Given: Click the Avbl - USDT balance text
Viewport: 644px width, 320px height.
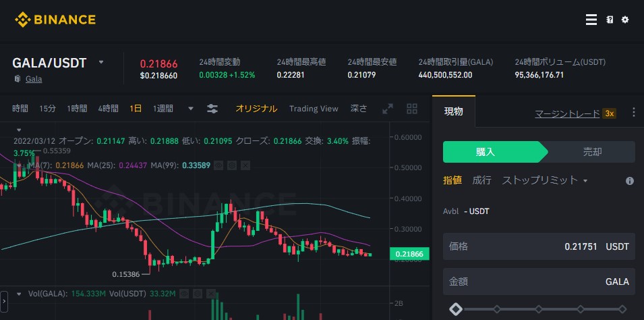Looking at the screenshot, I should [466, 211].
